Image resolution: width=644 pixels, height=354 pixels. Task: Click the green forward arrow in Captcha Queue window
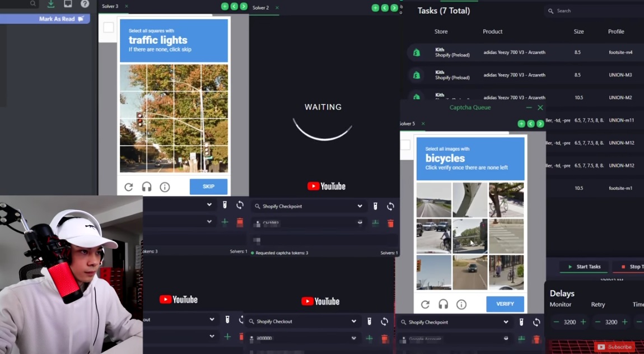tap(540, 124)
